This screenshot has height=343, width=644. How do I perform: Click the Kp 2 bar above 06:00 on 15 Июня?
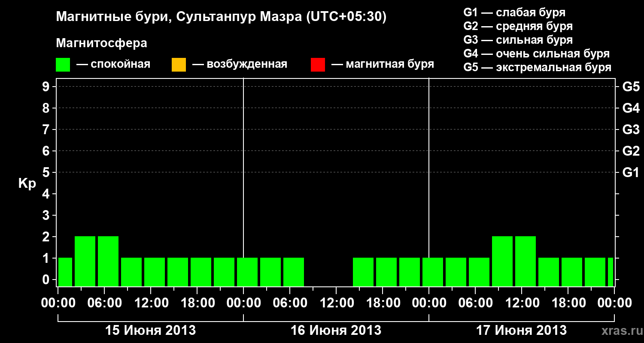[x=108, y=261]
